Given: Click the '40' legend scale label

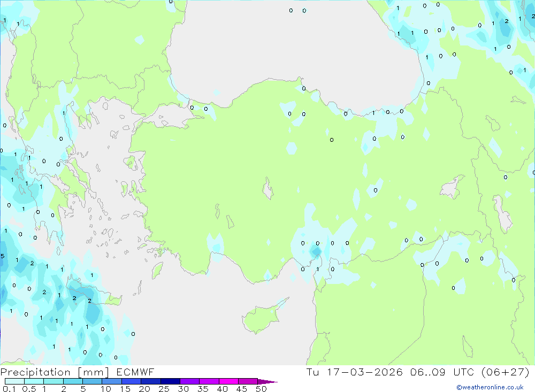Looking at the screenshot, I should coord(223,389).
